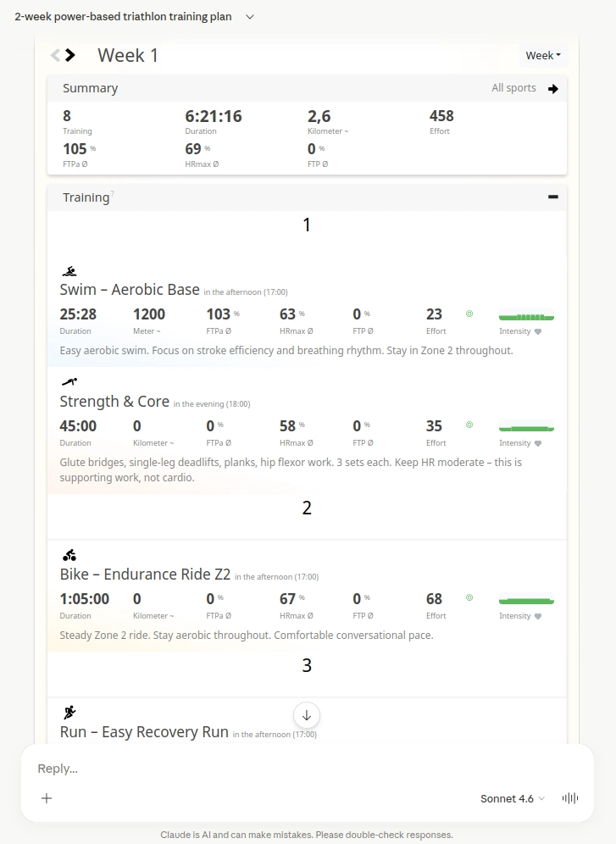The image size is (616, 844).
Task: Click the swim icon above Aerobic Base
Action: (x=69, y=271)
